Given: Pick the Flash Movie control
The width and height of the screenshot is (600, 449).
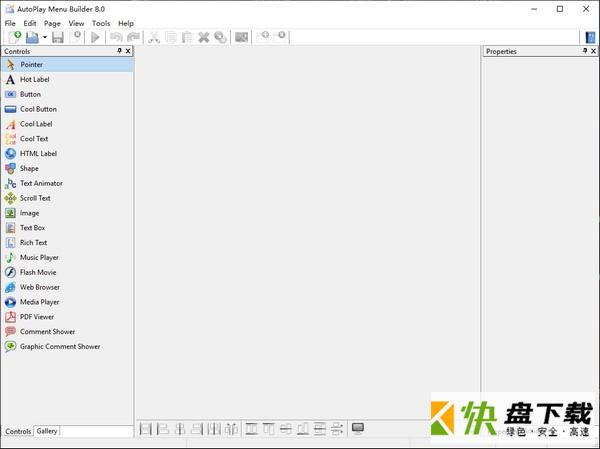Looking at the screenshot, I should point(67,272).
